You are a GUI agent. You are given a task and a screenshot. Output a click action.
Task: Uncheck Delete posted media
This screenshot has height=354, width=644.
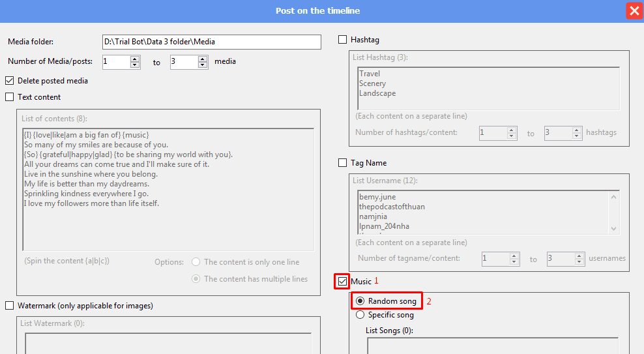click(9, 81)
